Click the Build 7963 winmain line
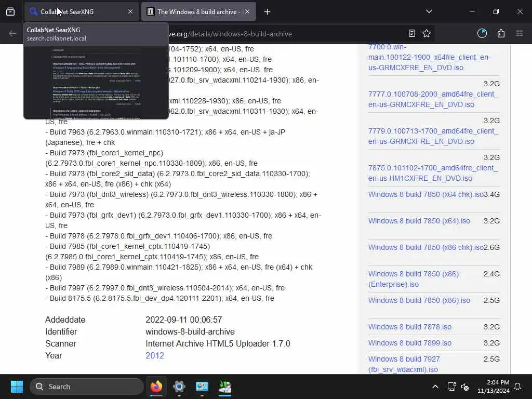The height and width of the screenshot is (399, 532). 165,137
